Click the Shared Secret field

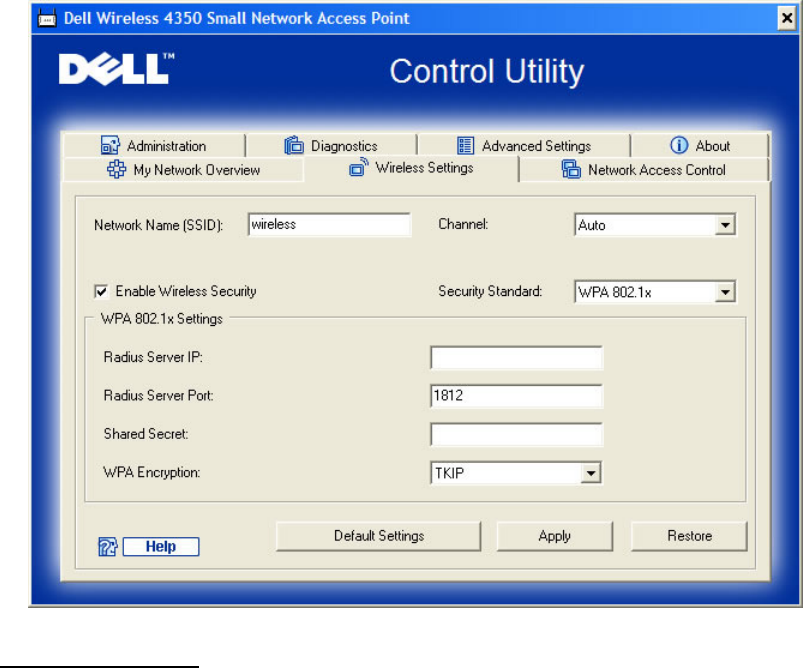tap(517, 434)
